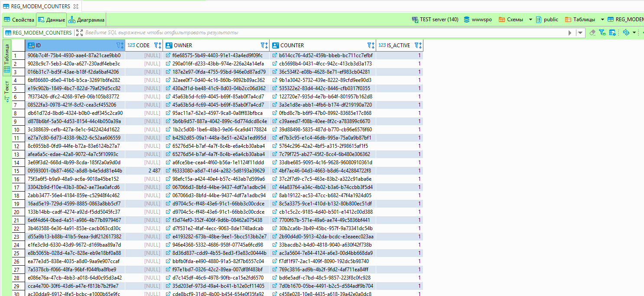Open OWNER link icon in row 5
The height and width of the screenshot is (296, 644).
(x=168, y=88)
